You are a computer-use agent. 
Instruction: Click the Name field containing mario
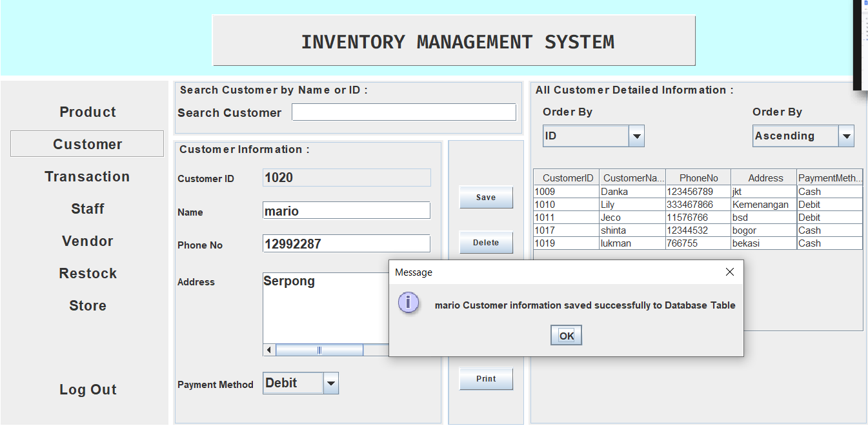(347, 210)
